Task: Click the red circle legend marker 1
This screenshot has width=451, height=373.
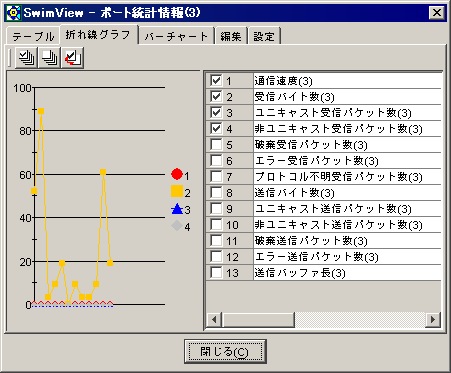Action: [x=177, y=174]
